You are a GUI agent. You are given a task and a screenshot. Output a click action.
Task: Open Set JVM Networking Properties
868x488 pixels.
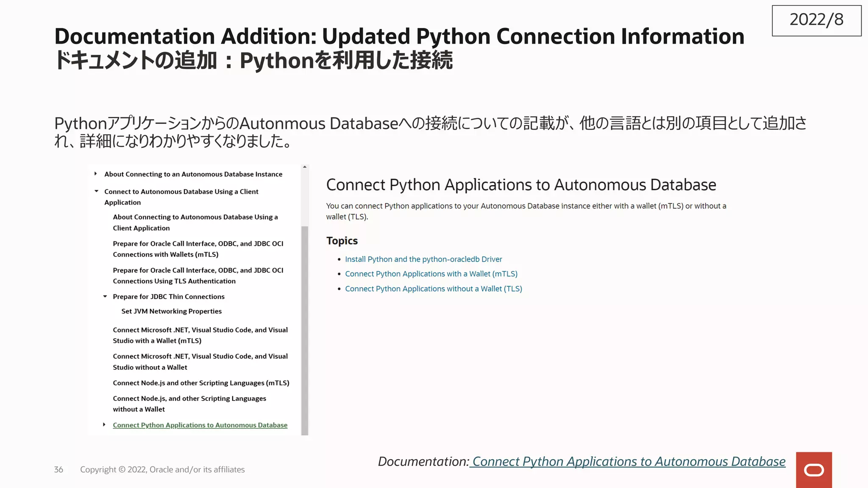pos(172,311)
